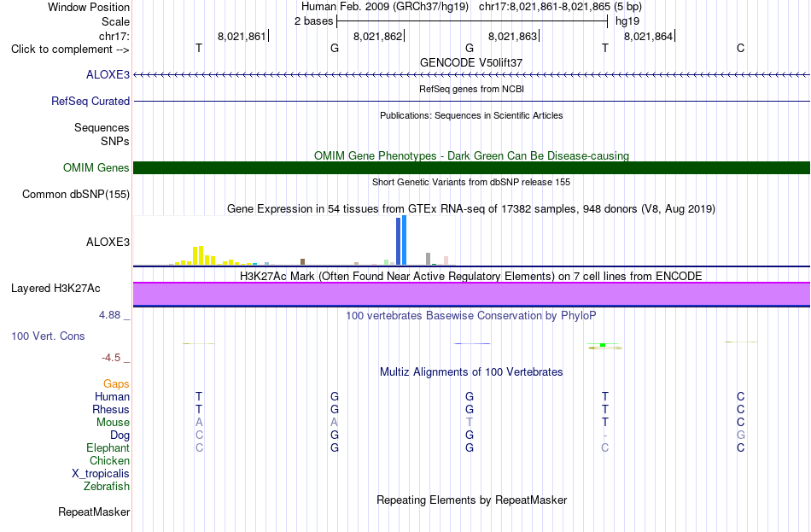Click the black ALOXE3 GTEx expression label
The height and width of the screenshot is (532, 811).
coord(108,242)
